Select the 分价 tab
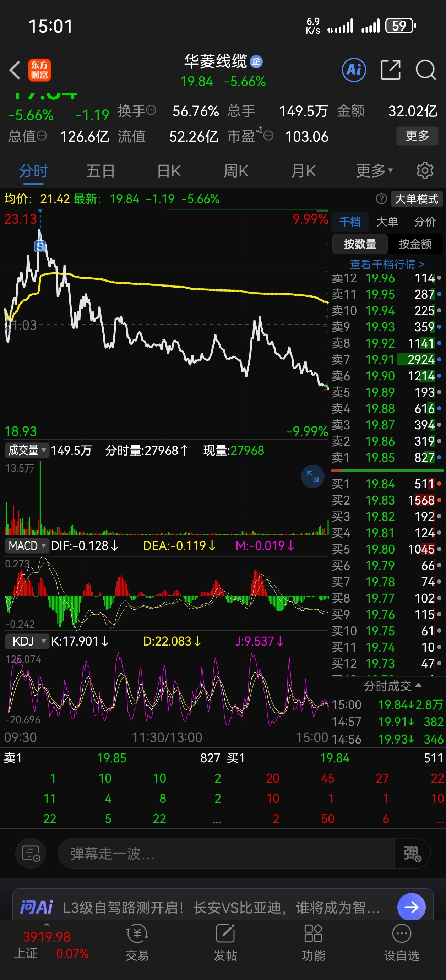 [425, 222]
